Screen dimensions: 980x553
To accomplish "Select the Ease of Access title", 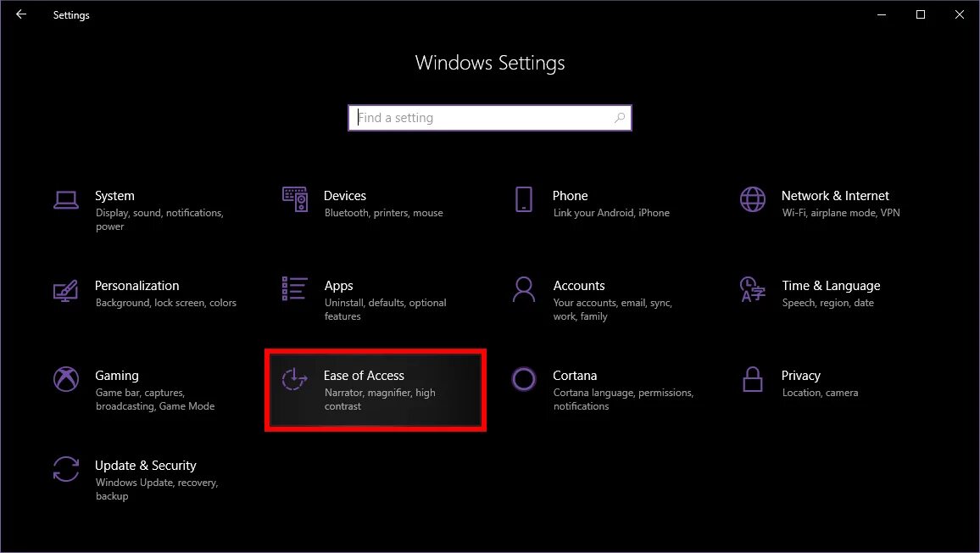I will (364, 376).
